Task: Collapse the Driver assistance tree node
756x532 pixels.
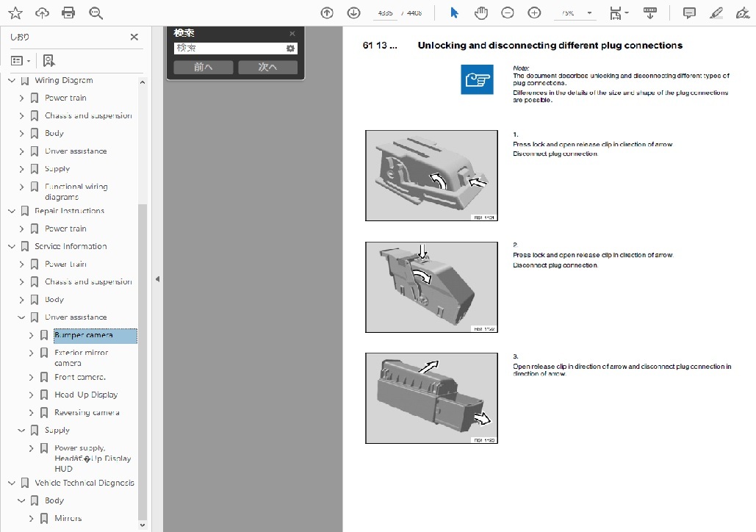Action: point(21,317)
